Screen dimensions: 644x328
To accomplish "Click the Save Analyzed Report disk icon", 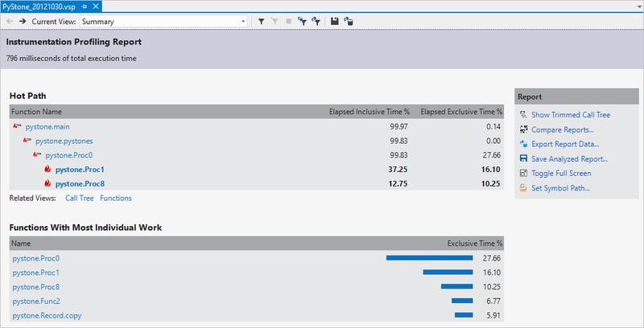I will point(523,158).
